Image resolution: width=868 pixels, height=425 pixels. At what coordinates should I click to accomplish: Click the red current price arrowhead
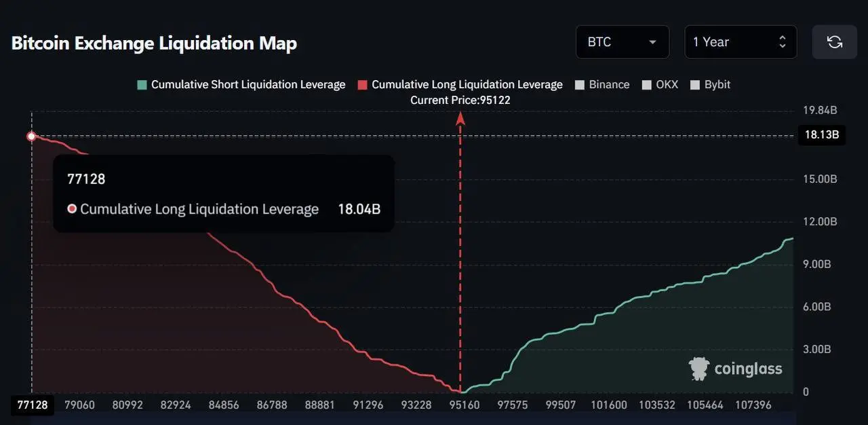point(460,119)
